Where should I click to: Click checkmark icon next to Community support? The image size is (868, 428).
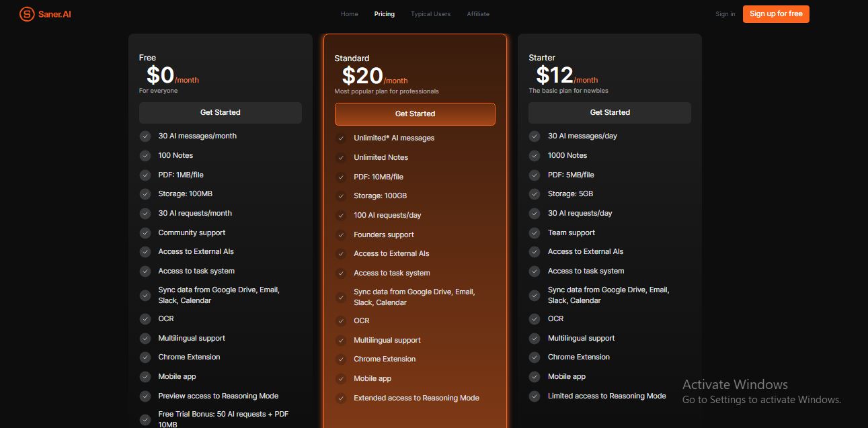coord(145,233)
